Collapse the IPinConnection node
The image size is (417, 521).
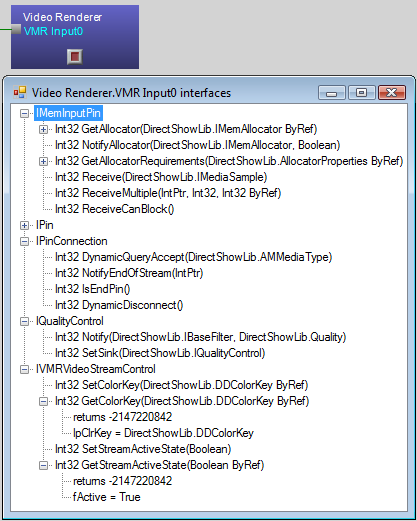coord(24,241)
